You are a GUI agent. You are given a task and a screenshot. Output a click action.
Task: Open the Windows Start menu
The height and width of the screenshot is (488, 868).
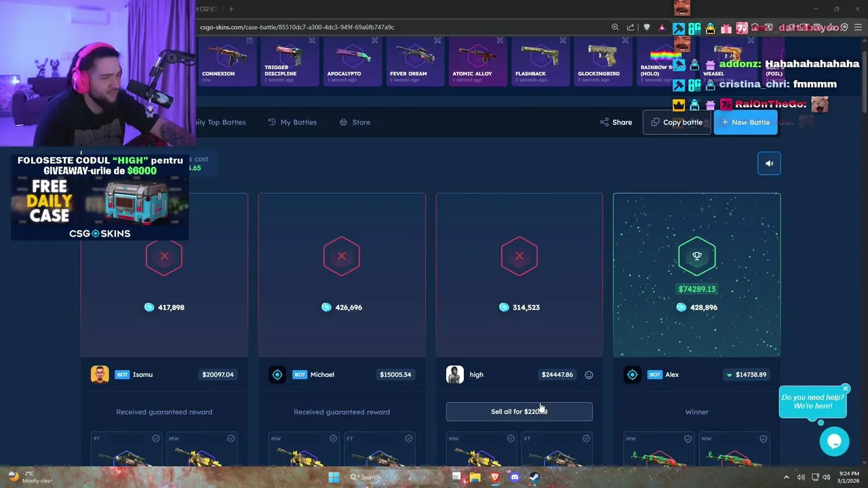click(x=334, y=477)
